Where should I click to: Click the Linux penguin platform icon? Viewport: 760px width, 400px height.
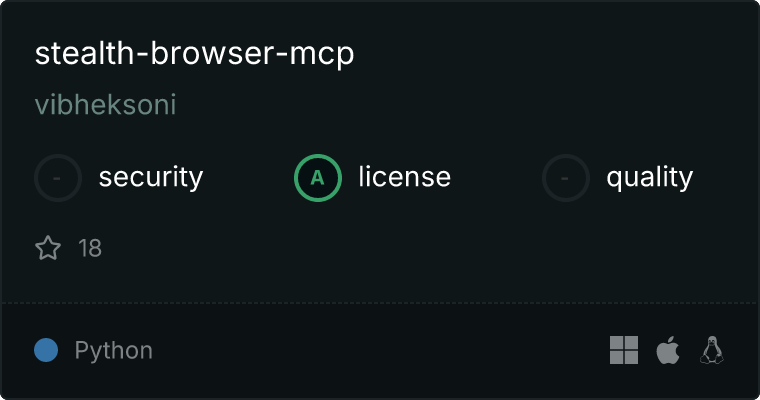tap(712, 350)
